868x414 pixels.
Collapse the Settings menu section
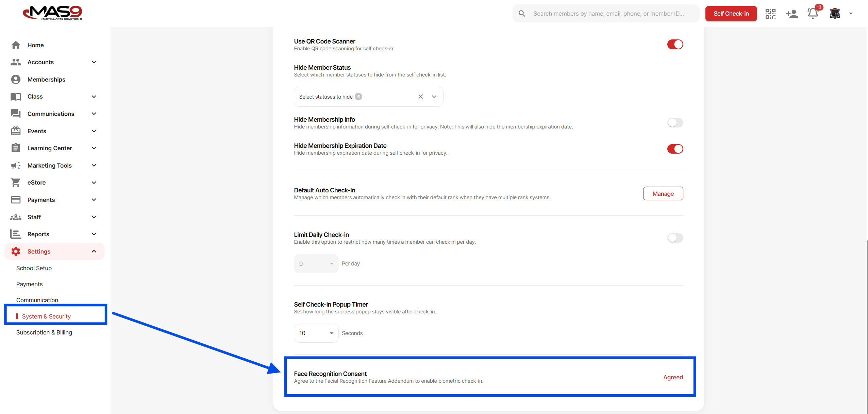[94, 252]
